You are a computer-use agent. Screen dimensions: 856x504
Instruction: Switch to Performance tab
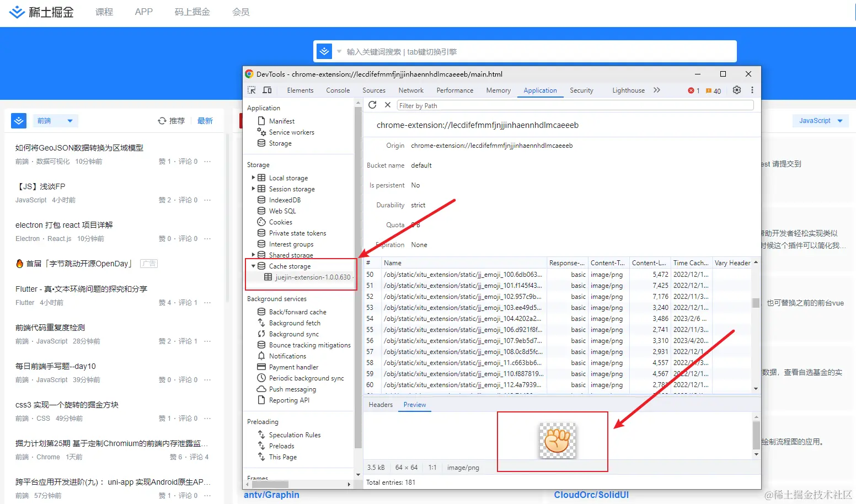(x=455, y=90)
